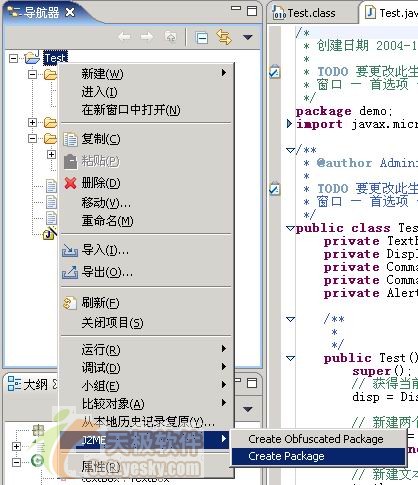The width and height of the screenshot is (418, 485).
Task: Click the refresh icon beside 刷新
Action: pos(69,303)
